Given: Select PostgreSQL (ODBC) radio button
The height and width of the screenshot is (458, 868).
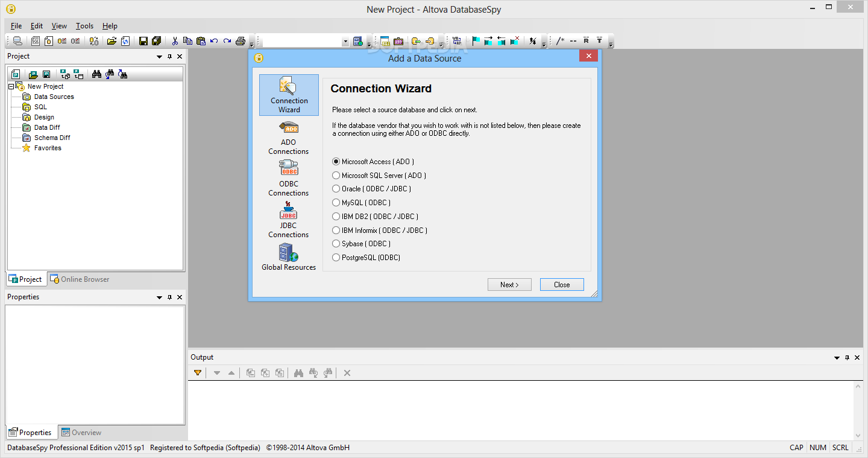Looking at the screenshot, I should (336, 258).
